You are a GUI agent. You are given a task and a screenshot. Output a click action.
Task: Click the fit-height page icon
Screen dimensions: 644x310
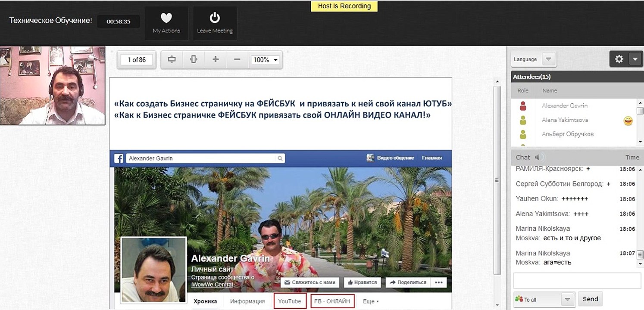click(x=194, y=59)
